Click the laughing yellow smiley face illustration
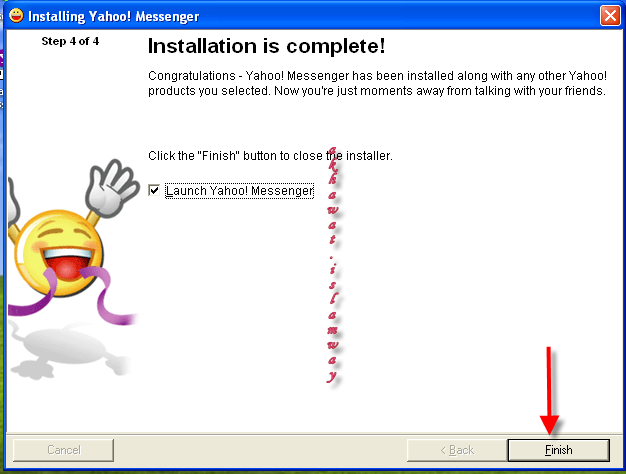626x474 pixels. [59, 253]
